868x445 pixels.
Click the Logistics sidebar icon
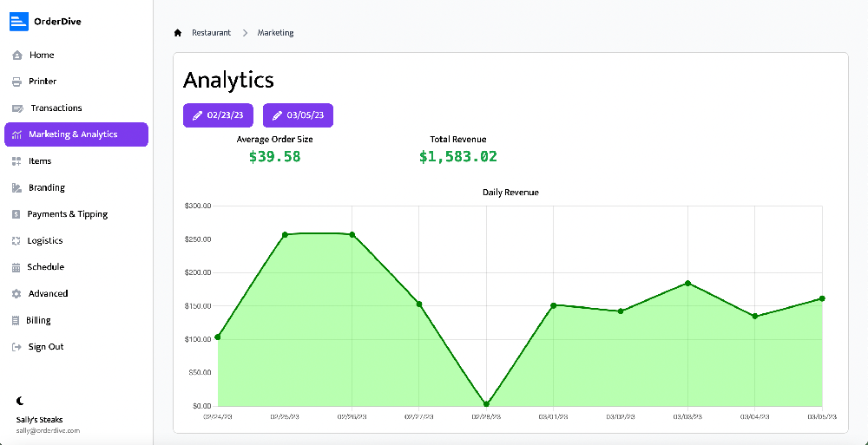[x=16, y=241]
